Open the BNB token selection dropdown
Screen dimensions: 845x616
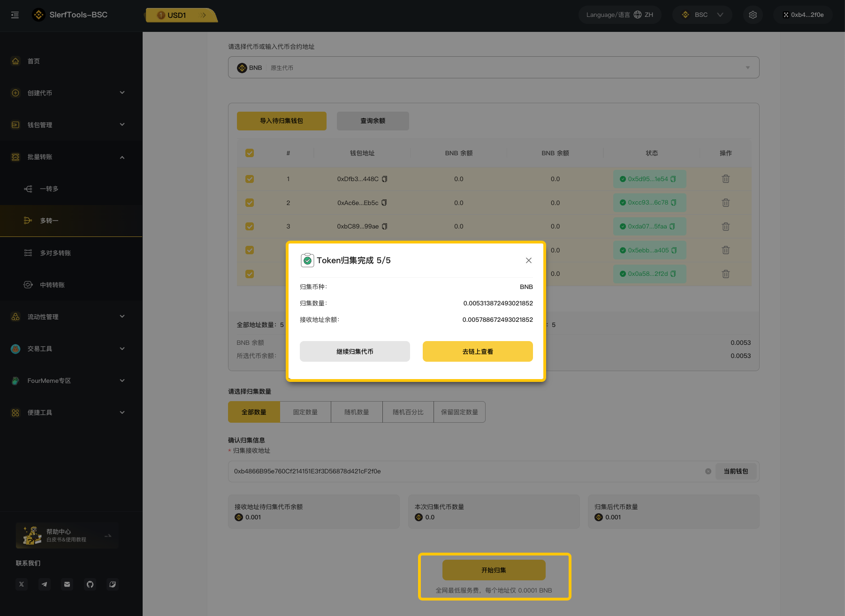coord(493,68)
